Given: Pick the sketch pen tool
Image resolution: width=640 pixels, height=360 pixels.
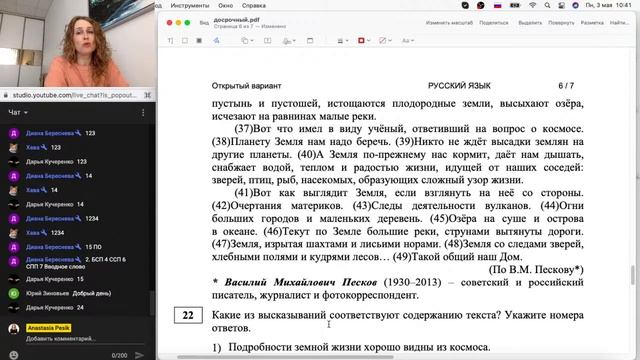Looking at the screenshot, I should (216, 40).
